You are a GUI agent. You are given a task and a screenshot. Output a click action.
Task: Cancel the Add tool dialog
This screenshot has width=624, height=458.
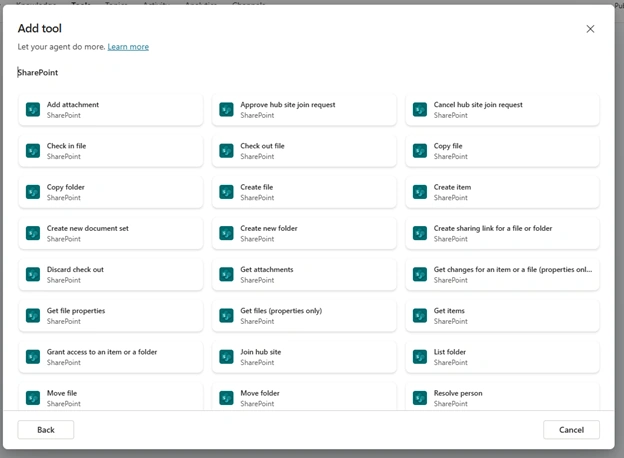point(571,430)
